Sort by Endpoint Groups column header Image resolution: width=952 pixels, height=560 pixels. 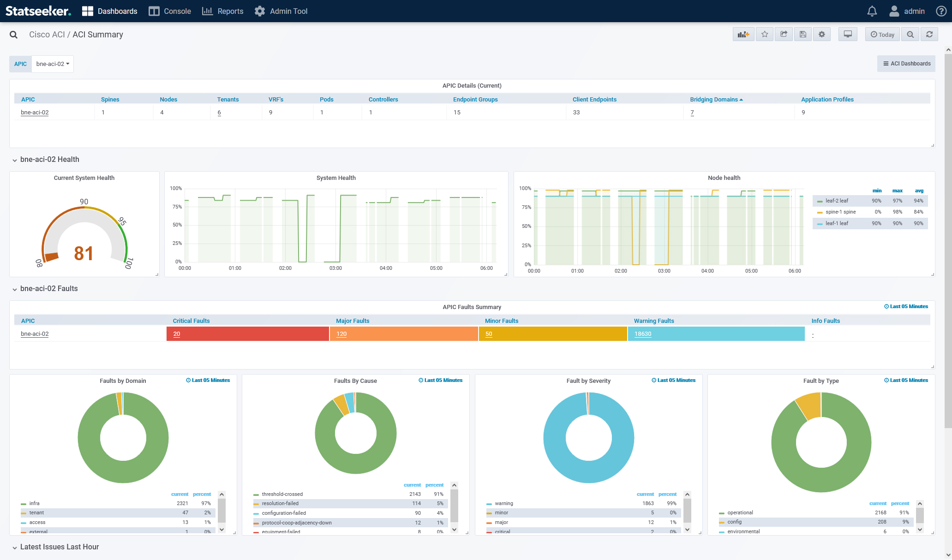(x=475, y=100)
